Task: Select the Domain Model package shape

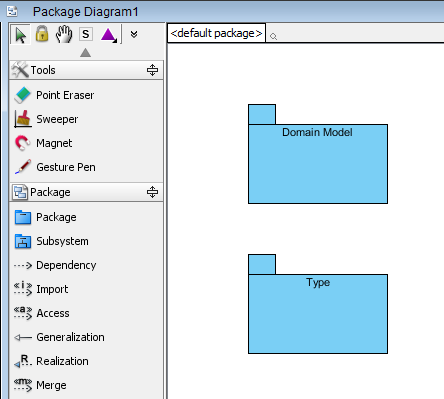Action: coord(318,164)
